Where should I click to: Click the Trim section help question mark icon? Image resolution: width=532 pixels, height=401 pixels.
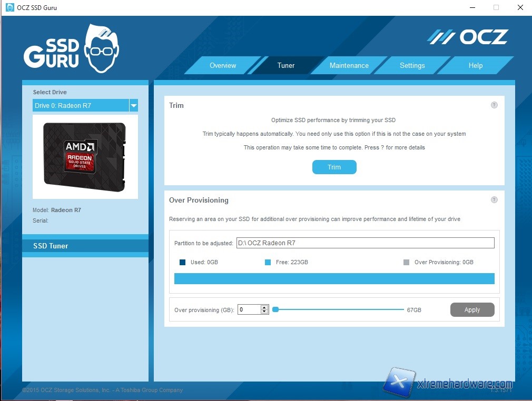pos(494,105)
